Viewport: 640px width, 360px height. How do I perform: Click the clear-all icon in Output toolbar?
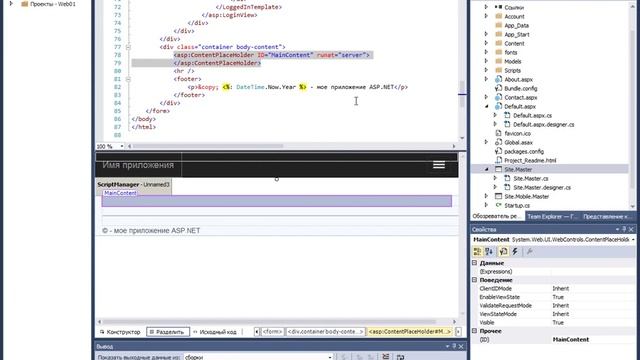point(386,357)
